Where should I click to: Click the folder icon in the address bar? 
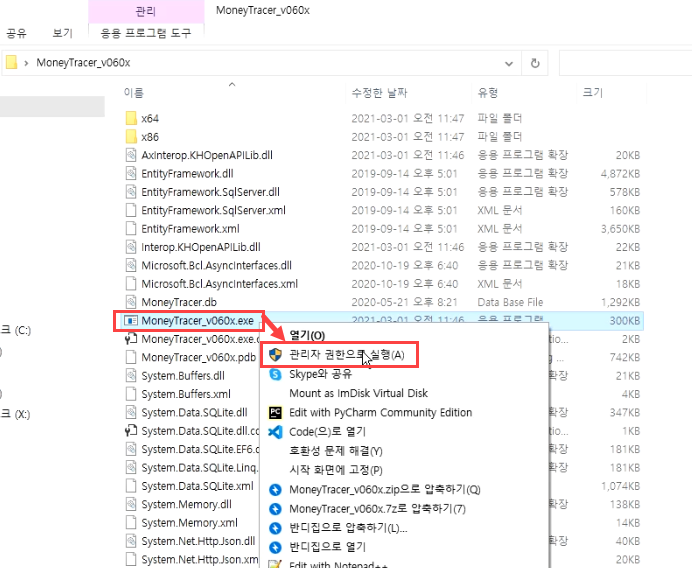click(11, 62)
